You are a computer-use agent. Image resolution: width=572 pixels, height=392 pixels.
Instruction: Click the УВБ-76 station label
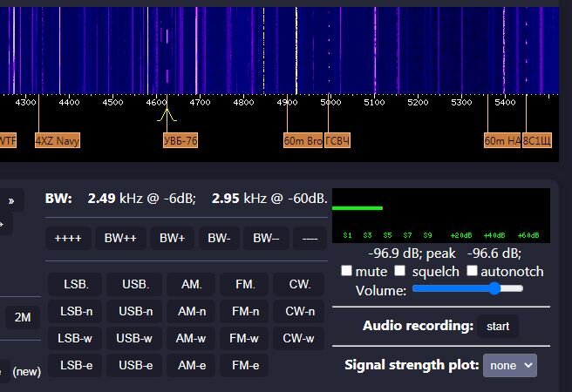pos(180,140)
